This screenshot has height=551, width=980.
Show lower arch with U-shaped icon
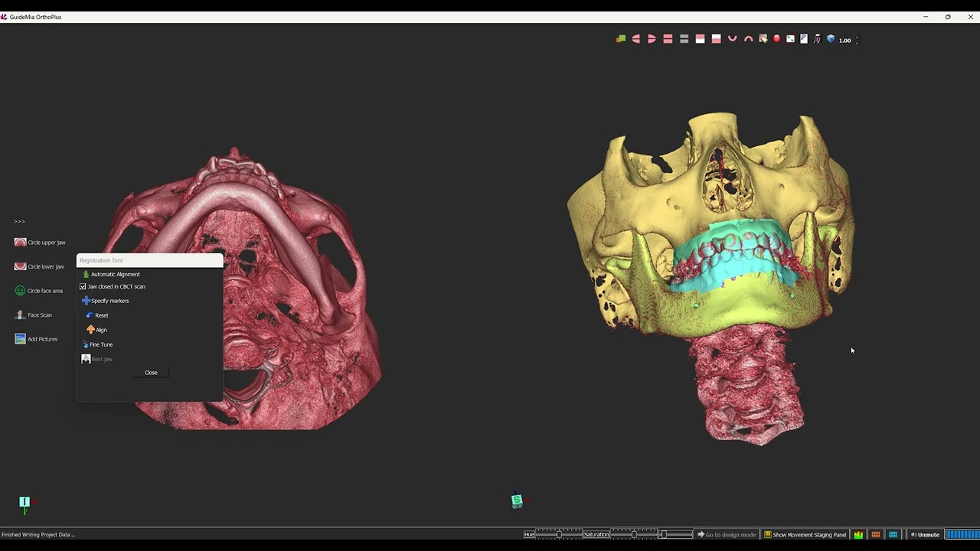tap(733, 39)
